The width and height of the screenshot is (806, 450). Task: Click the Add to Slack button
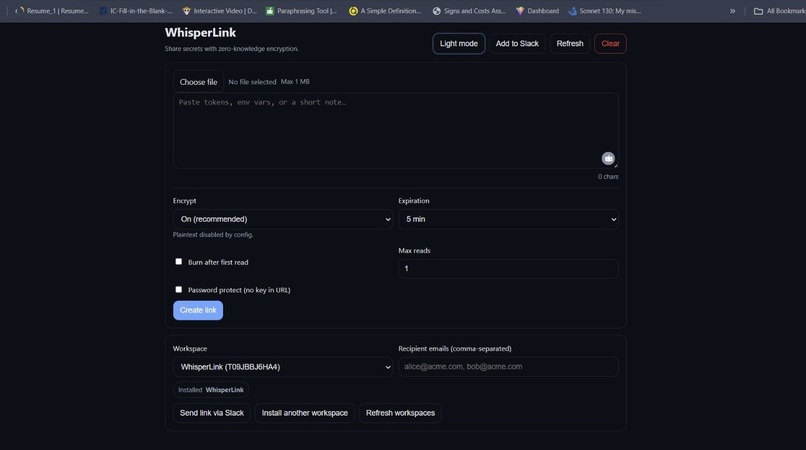[x=517, y=44]
